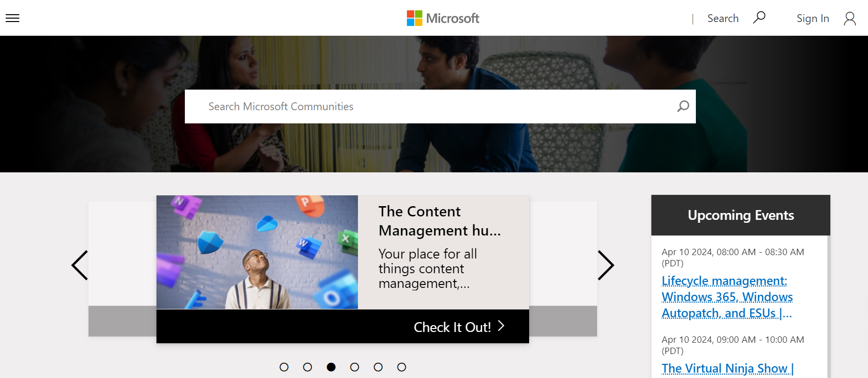Click the header search magnifier icon
This screenshot has width=868, height=378.
pyautogui.click(x=759, y=18)
